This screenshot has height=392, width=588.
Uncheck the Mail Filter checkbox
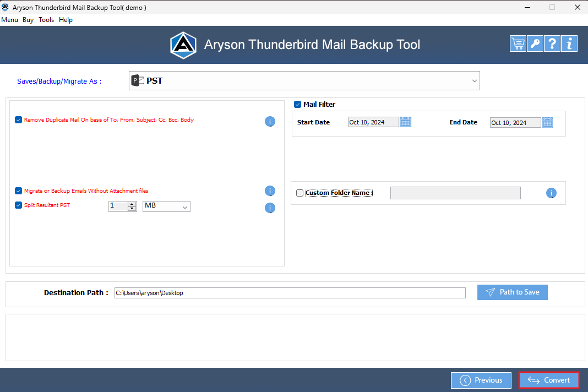[297, 104]
